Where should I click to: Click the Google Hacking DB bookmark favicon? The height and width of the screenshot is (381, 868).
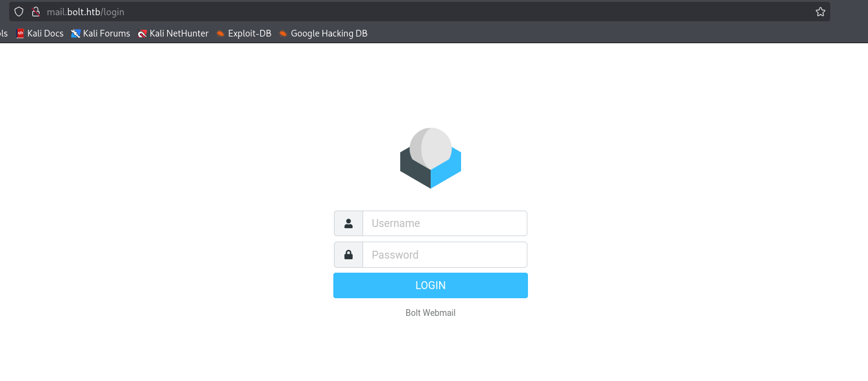click(x=283, y=33)
